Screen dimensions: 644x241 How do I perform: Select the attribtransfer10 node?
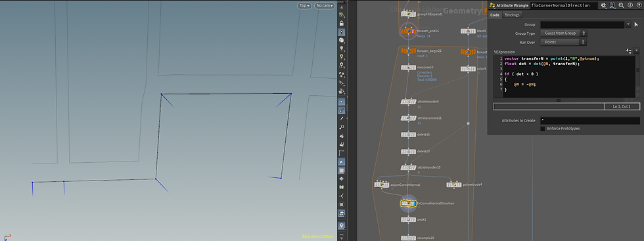coord(408,167)
